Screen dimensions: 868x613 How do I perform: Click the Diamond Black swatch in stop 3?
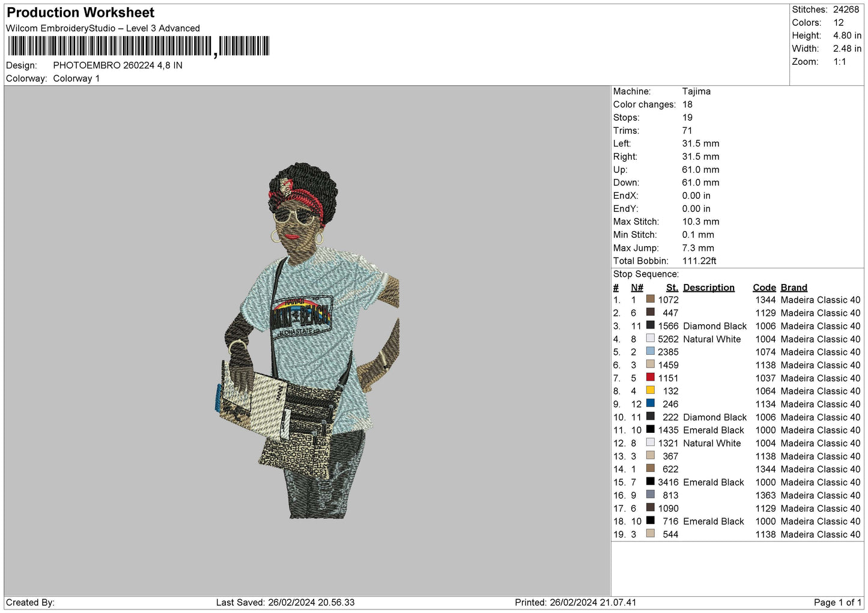pyautogui.click(x=650, y=325)
